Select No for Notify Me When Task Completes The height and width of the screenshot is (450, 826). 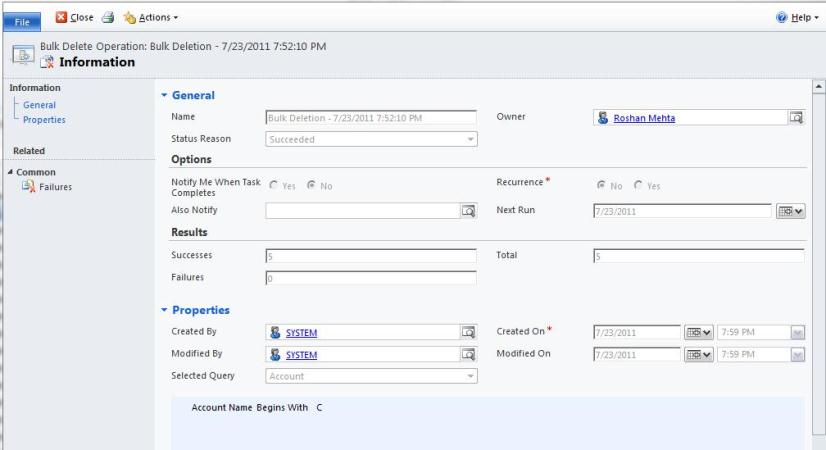tap(311, 186)
